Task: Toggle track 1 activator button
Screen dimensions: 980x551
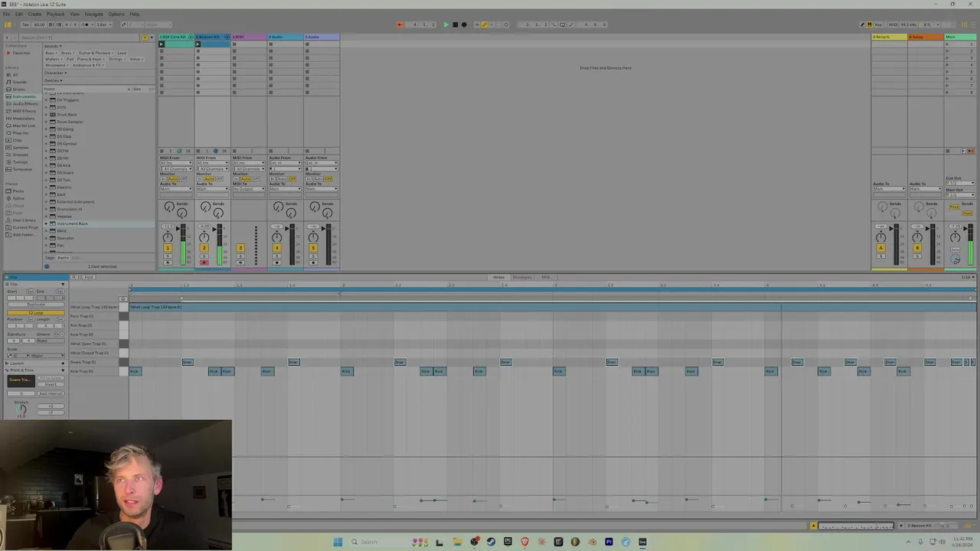Action: pos(168,248)
